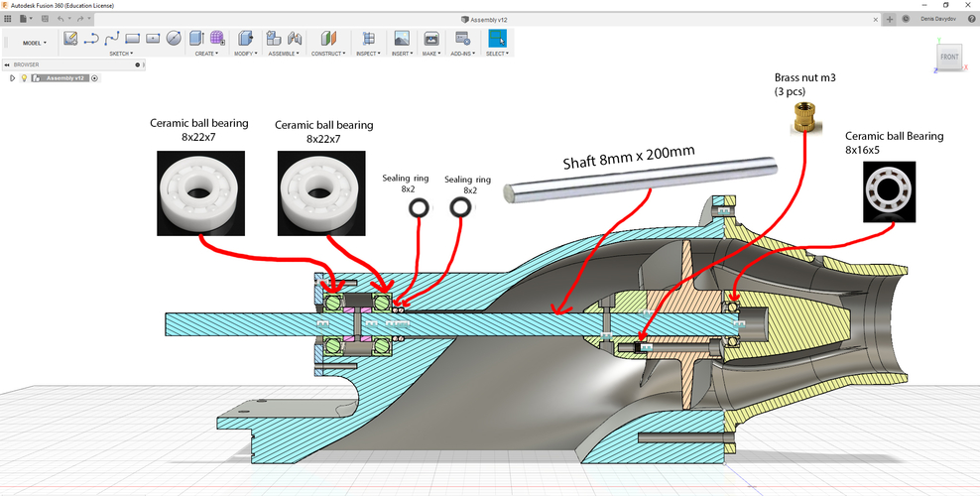This screenshot has height=496, width=980.
Task: Select the Spline sketch tool
Action: tap(112, 38)
